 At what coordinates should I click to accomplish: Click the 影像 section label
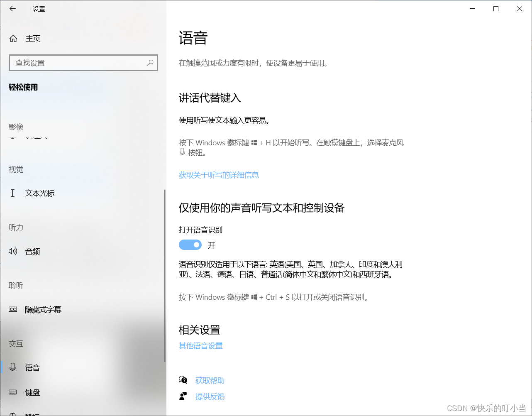(x=16, y=127)
